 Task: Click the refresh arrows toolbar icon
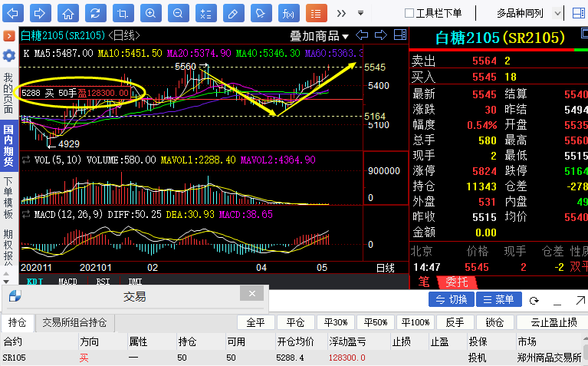point(96,14)
